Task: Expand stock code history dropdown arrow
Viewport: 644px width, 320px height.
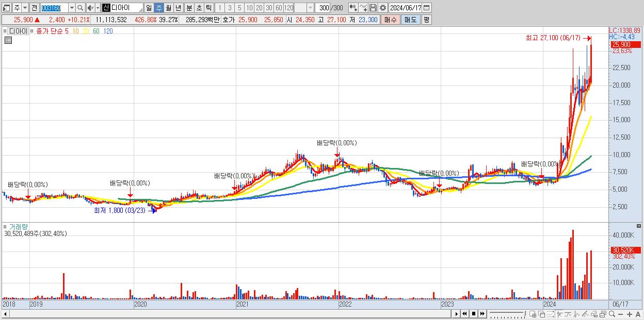Action: tap(72, 8)
